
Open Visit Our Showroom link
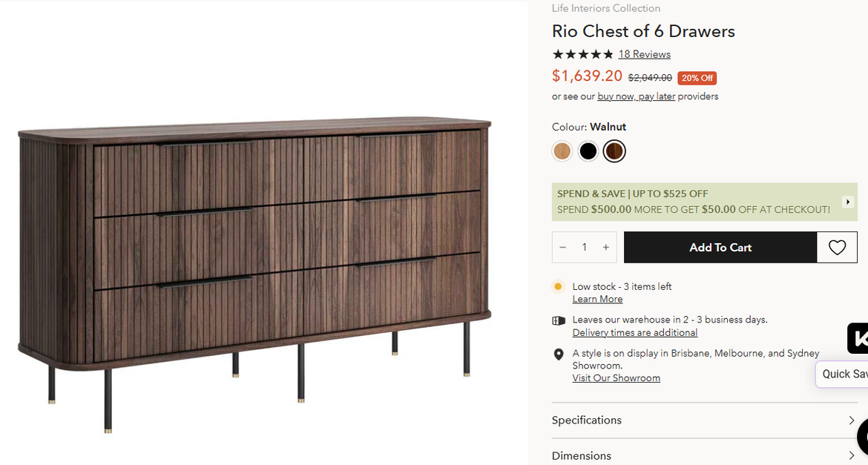[x=616, y=378]
